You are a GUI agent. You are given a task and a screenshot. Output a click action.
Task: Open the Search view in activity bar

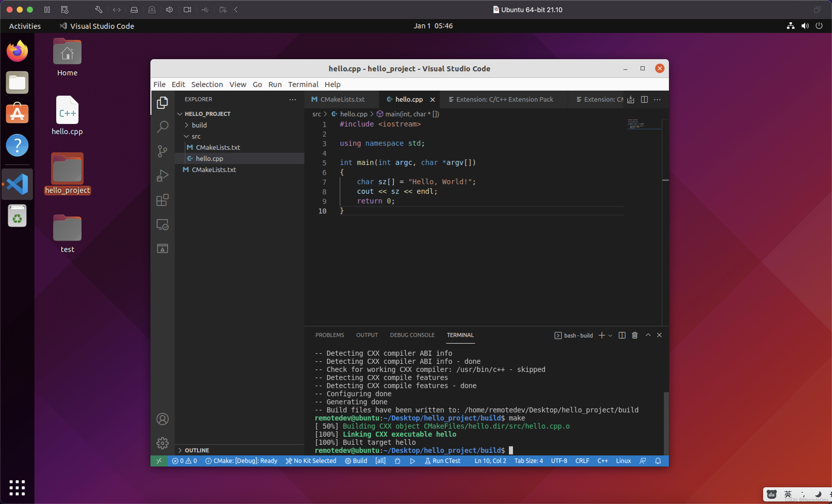tap(162, 127)
